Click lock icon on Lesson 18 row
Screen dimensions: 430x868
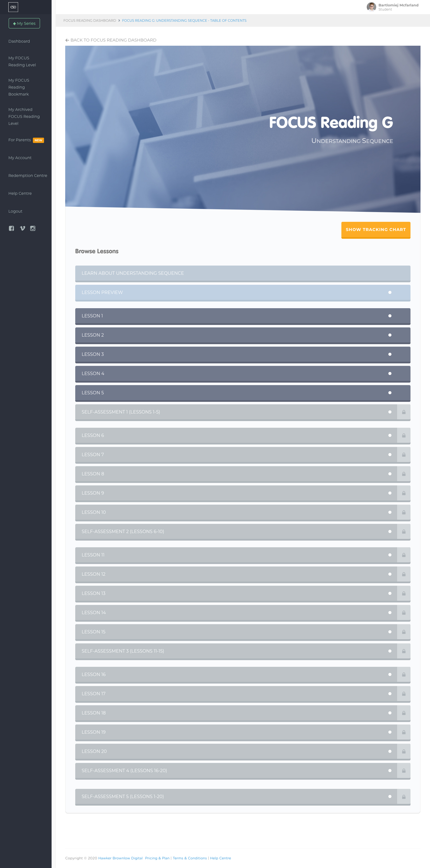tap(403, 713)
